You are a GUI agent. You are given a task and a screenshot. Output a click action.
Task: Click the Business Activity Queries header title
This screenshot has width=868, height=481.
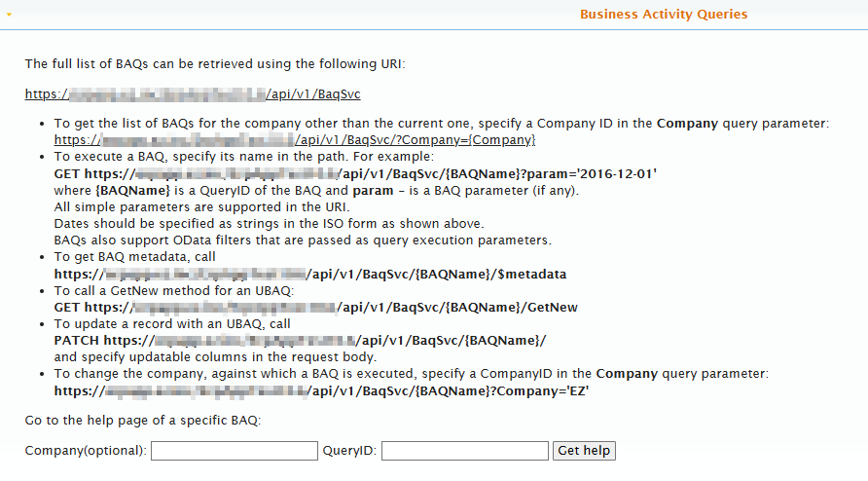click(664, 15)
